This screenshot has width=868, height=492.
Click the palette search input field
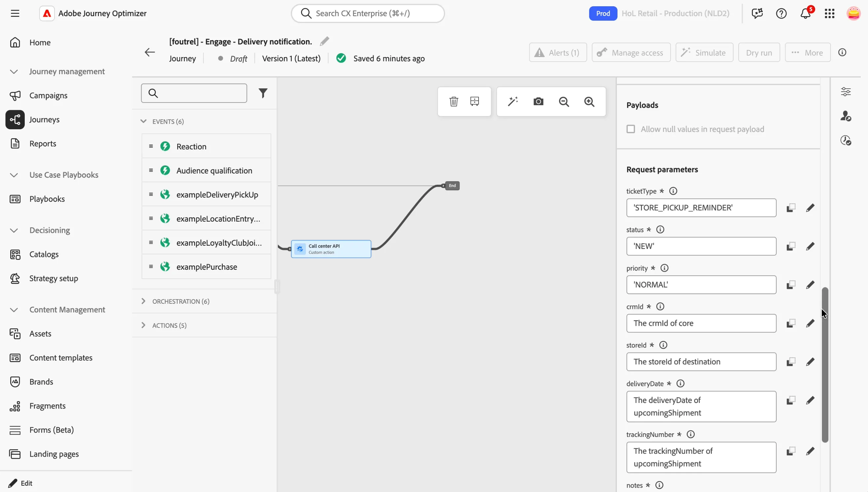pos(194,93)
